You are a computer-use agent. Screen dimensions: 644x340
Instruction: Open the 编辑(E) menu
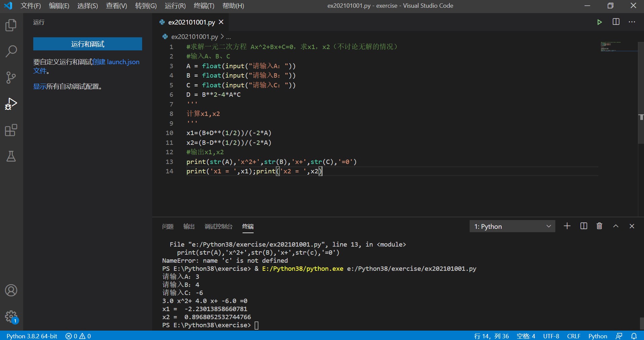(x=59, y=6)
